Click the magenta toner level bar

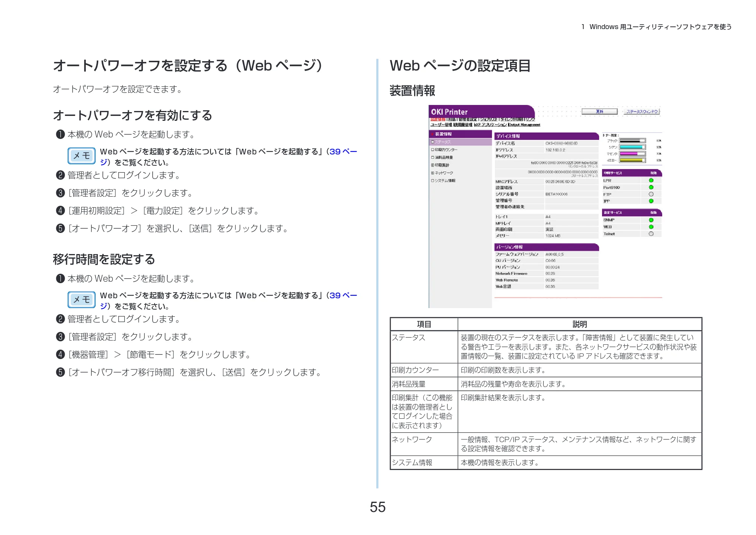(632, 154)
